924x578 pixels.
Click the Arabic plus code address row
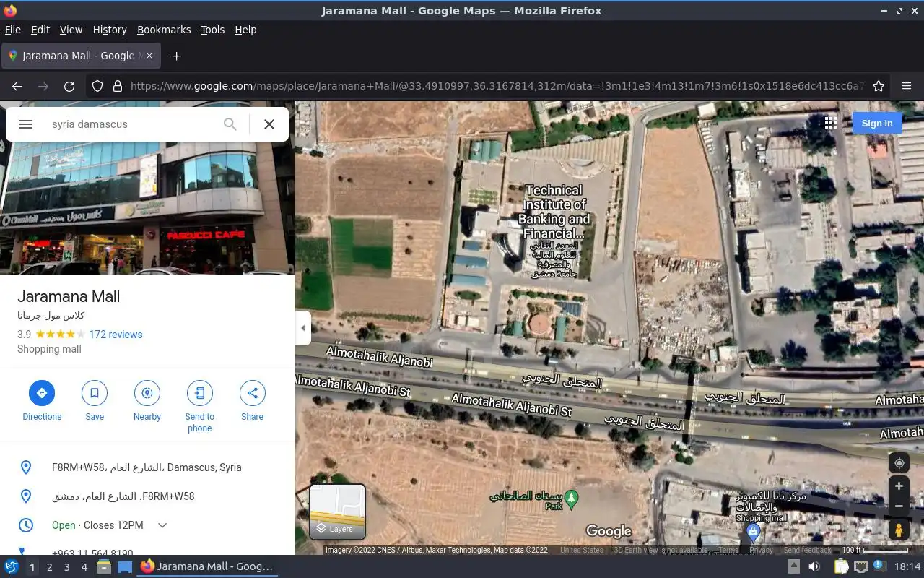tap(147, 496)
